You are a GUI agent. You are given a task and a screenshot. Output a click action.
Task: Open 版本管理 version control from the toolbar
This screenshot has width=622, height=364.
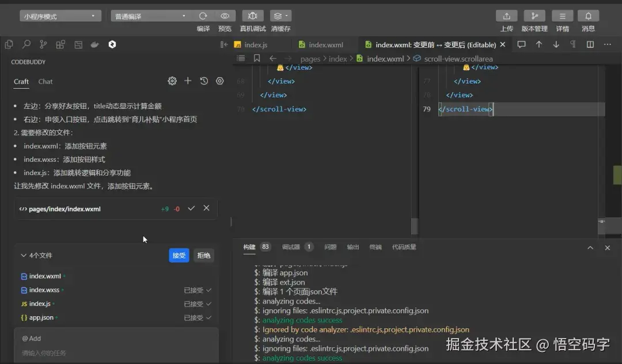point(534,16)
